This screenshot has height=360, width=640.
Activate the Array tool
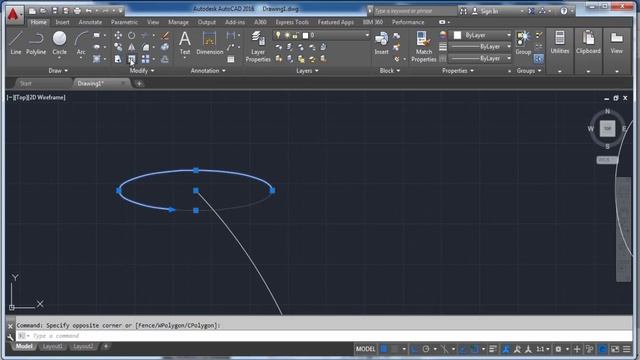[145, 59]
